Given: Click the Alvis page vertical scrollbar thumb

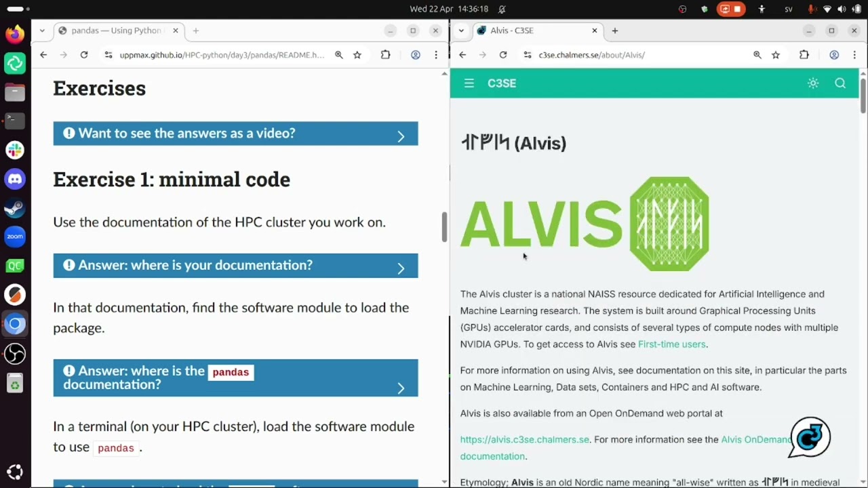Looking at the screenshot, I should pyautogui.click(x=863, y=96).
